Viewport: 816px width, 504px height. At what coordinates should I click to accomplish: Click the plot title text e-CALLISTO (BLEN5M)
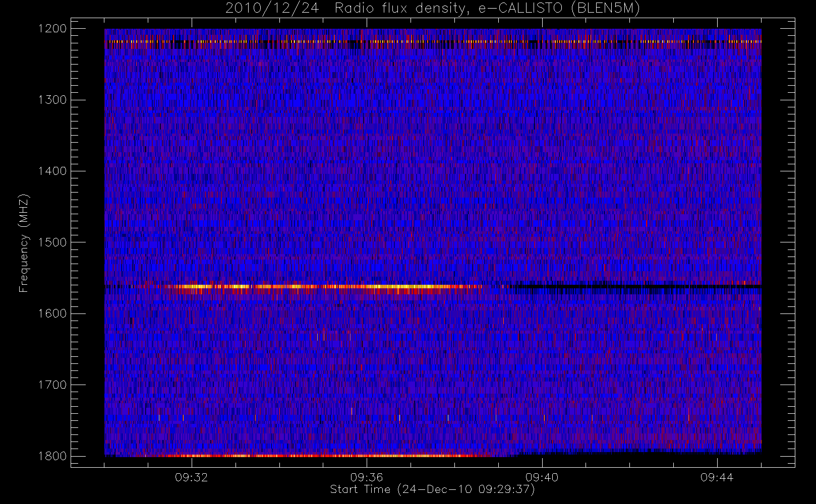tap(559, 9)
